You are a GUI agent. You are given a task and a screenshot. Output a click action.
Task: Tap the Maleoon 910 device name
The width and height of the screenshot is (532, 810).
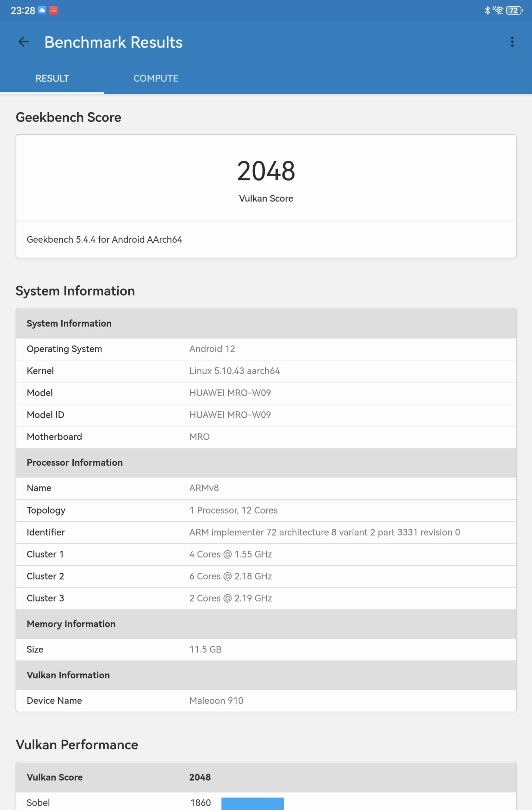tap(216, 701)
